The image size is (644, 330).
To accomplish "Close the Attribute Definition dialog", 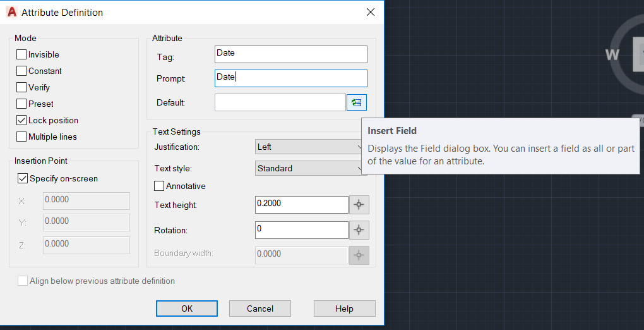I will (x=370, y=12).
